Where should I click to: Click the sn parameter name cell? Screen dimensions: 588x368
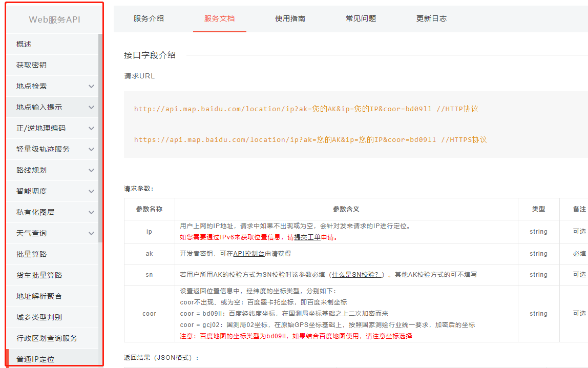coord(149,275)
